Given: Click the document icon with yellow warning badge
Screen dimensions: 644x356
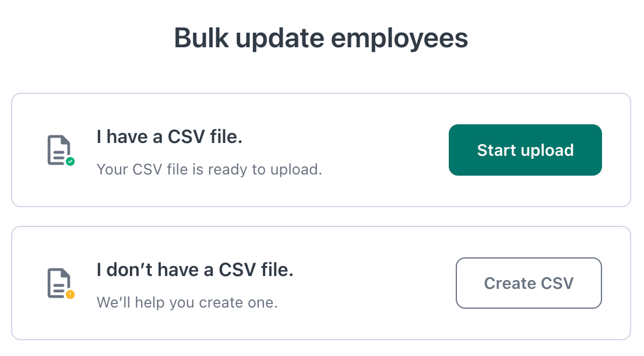Looking at the screenshot, I should (59, 283).
